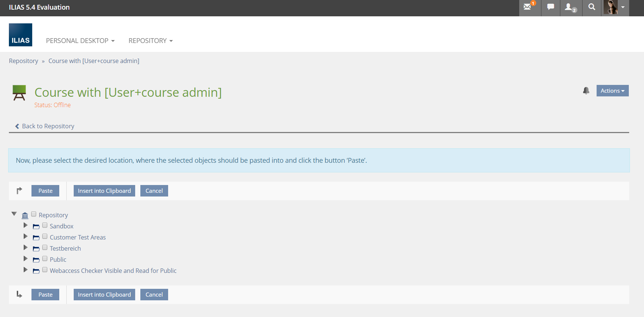644x317 pixels.
Task: Open the chat speech bubble icon
Action: point(551,7)
